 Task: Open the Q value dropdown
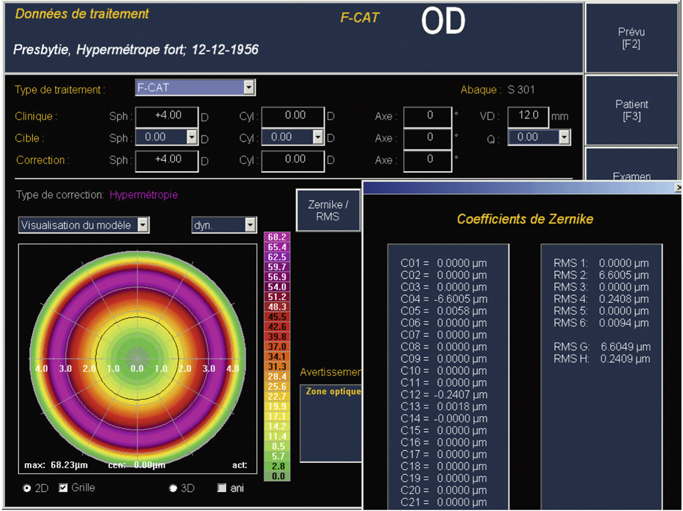tap(562, 137)
